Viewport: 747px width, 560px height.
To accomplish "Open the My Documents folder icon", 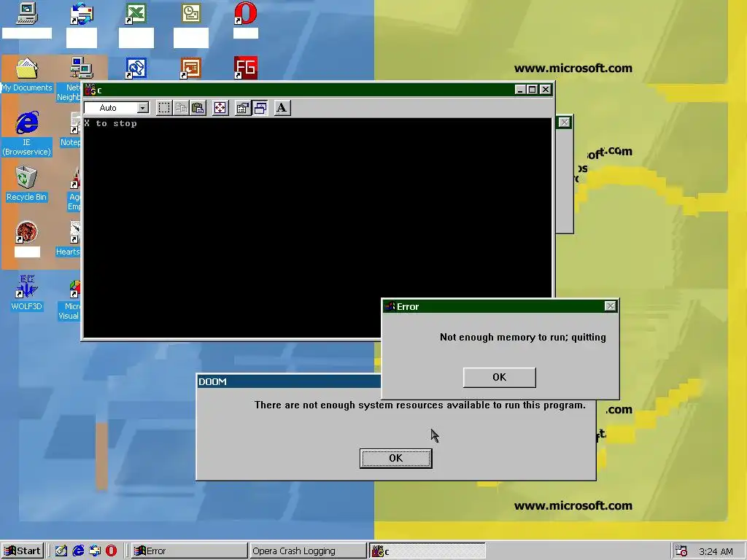I will (x=27, y=68).
